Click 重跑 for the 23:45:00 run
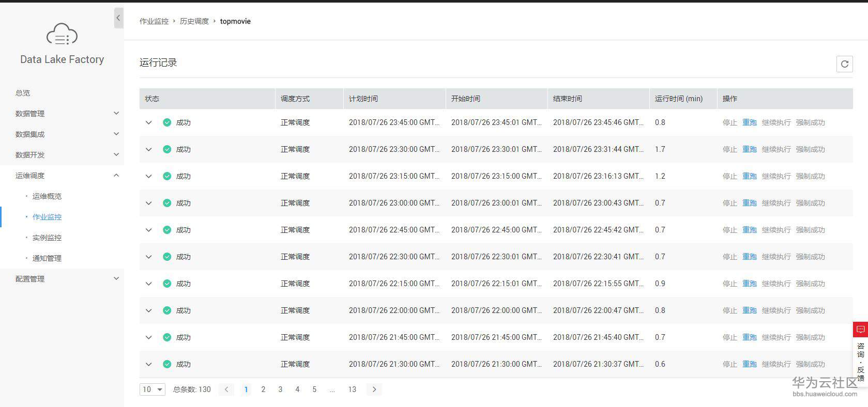 750,122
